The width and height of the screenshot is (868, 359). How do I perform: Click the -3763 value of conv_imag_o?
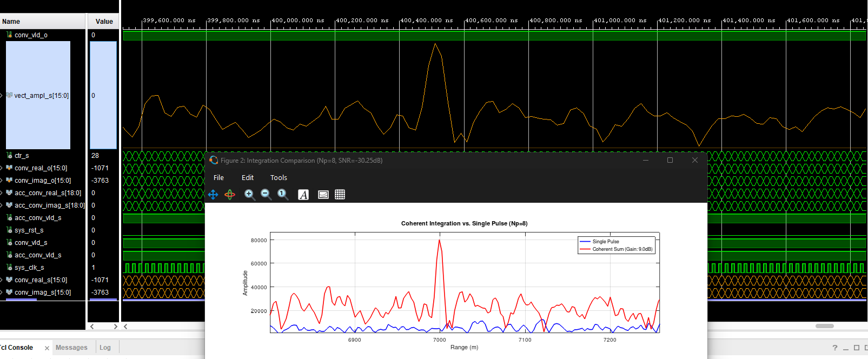(100, 181)
